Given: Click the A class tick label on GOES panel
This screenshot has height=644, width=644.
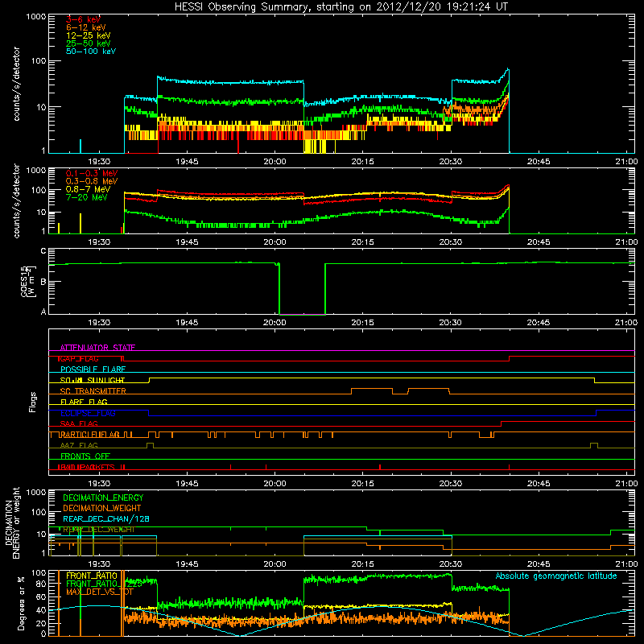Looking at the screenshot, I should [43, 312].
